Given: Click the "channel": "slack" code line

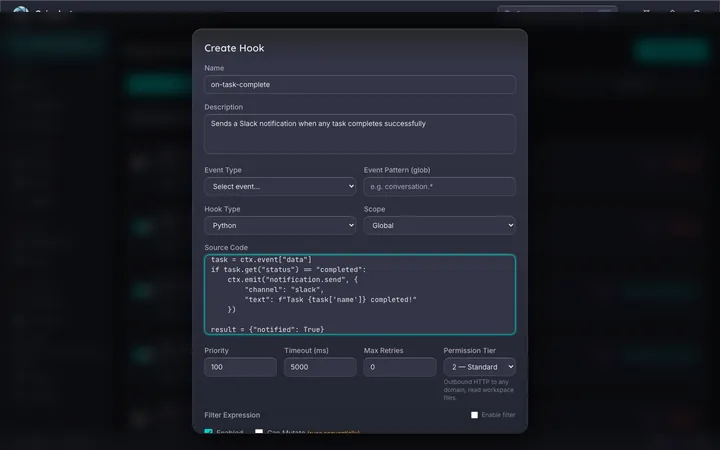Looking at the screenshot, I should 284,289.
